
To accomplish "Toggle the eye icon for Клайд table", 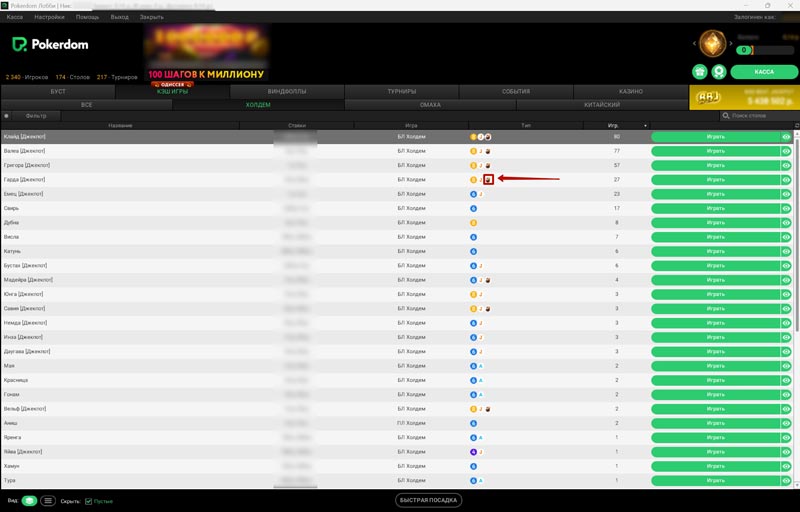I will tap(786, 137).
